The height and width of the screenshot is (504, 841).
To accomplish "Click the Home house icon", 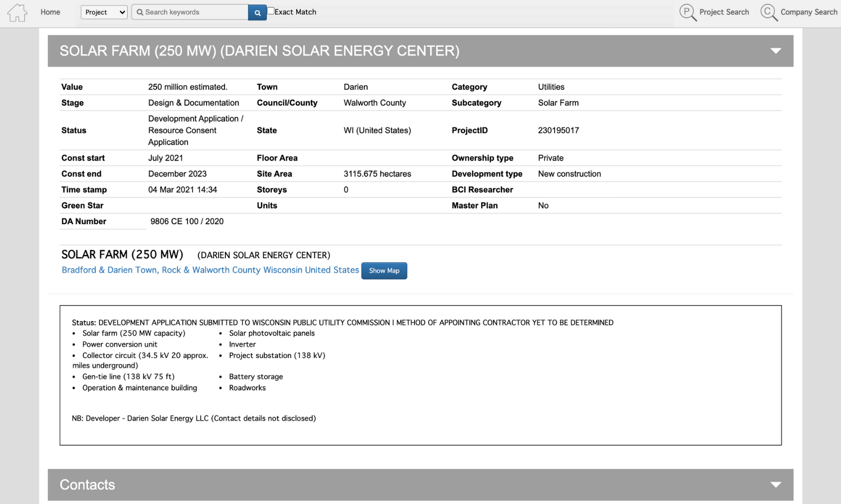I will (17, 12).
